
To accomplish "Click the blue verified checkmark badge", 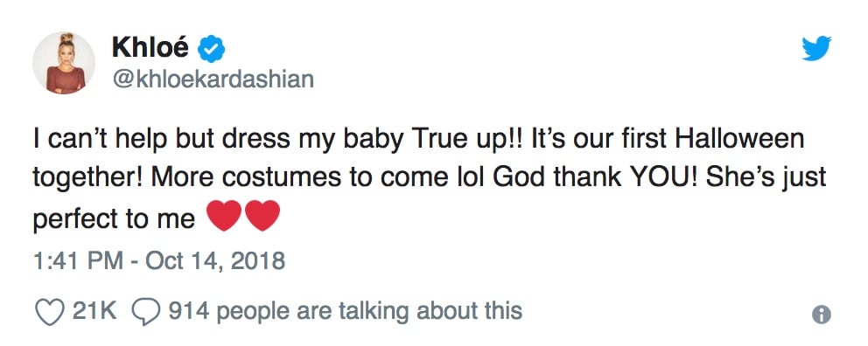I will pos(211,49).
